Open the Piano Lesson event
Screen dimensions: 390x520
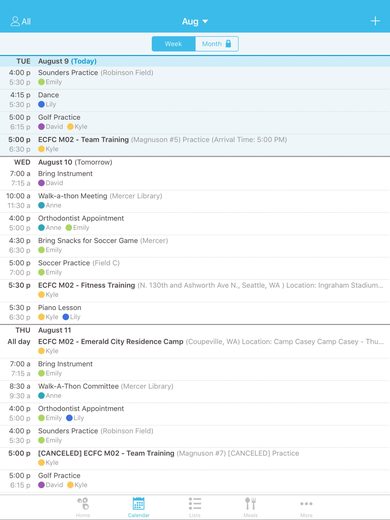pyautogui.click(x=195, y=313)
